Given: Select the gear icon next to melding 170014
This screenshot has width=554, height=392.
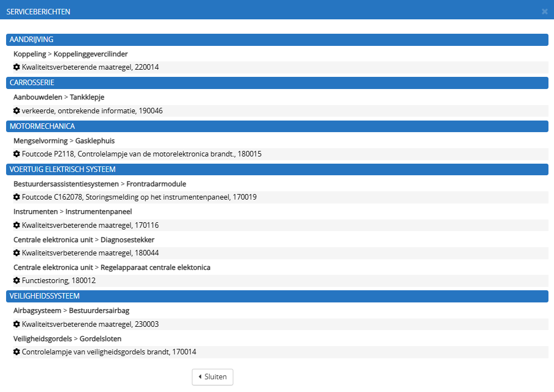Looking at the screenshot, I should (16, 352).
